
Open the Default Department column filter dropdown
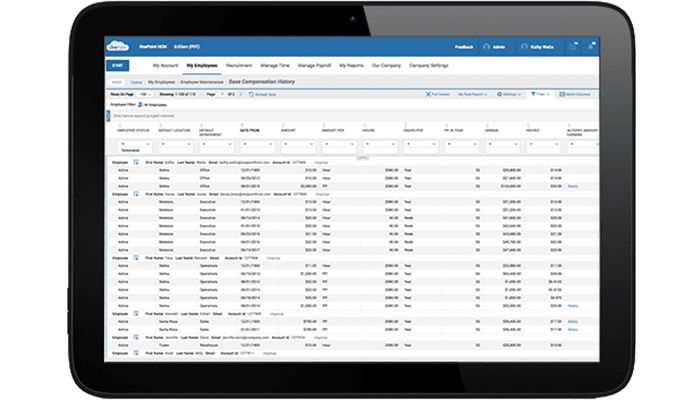click(217, 144)
